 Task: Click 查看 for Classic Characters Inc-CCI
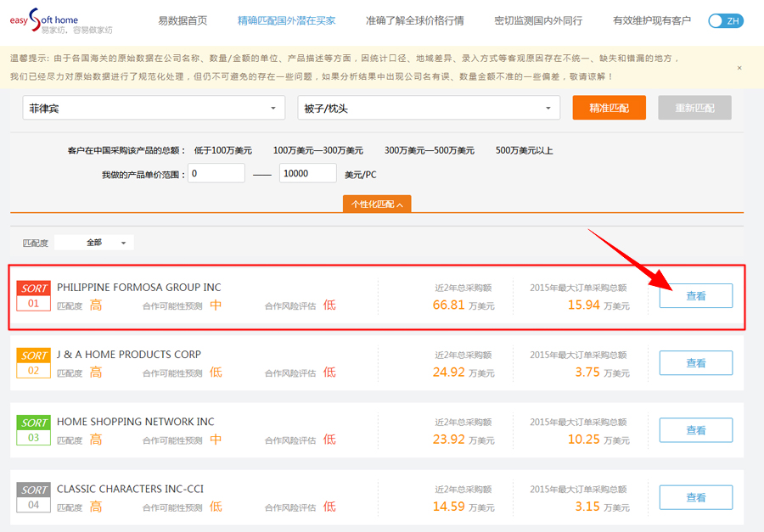(696, 497)
